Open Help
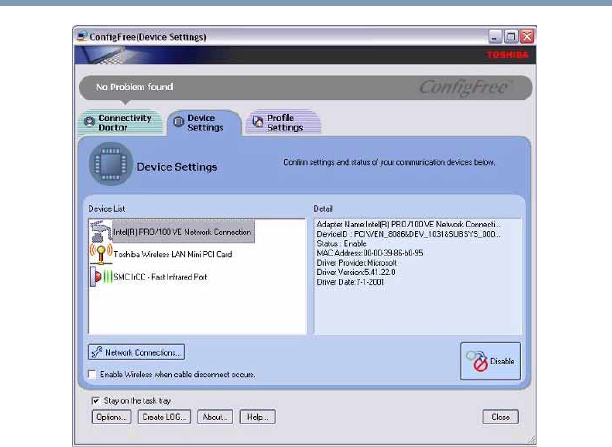612x447 pixels. [x=258, y=416]
